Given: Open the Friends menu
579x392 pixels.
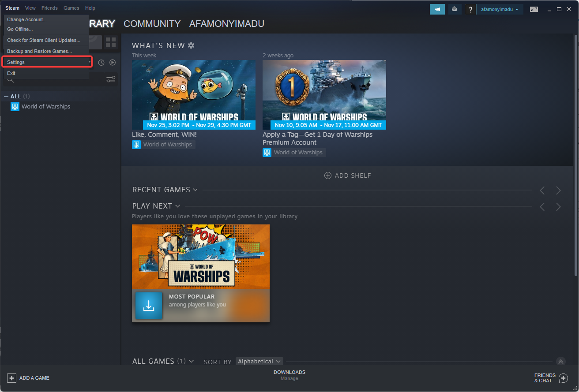Looking at the screenshot, I should click(49, 8).
